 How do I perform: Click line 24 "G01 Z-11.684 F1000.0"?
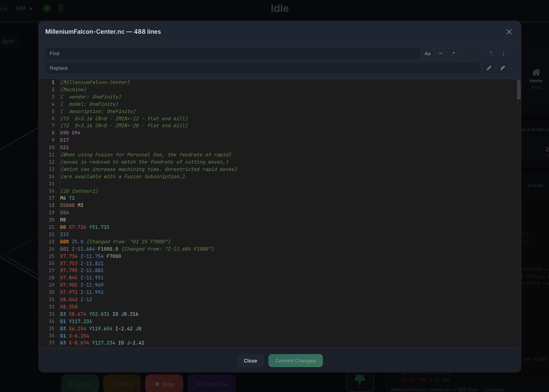click(89, 249)
